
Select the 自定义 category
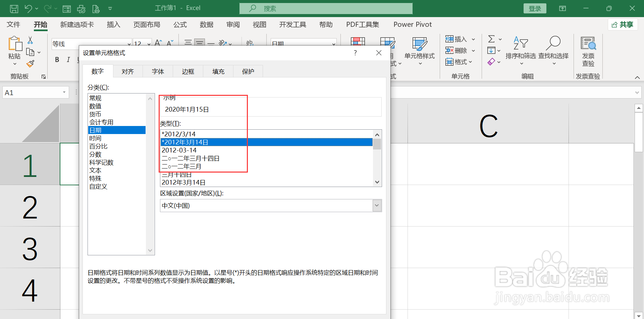[117, 186]
